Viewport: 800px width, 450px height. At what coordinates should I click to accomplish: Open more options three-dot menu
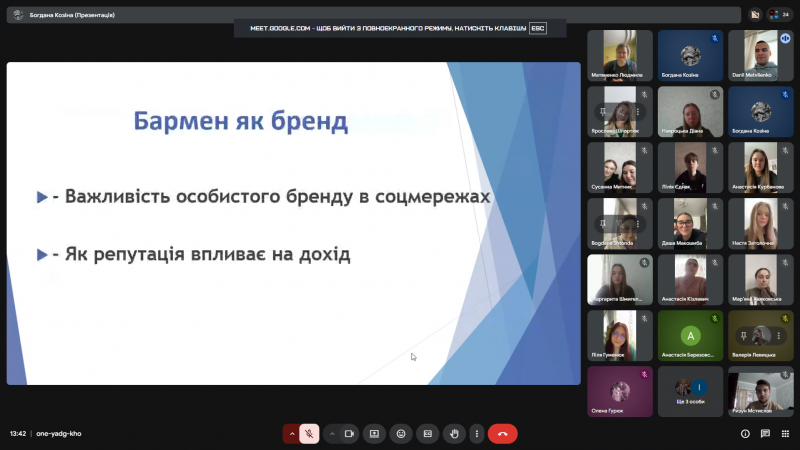(x=476, y=434)
